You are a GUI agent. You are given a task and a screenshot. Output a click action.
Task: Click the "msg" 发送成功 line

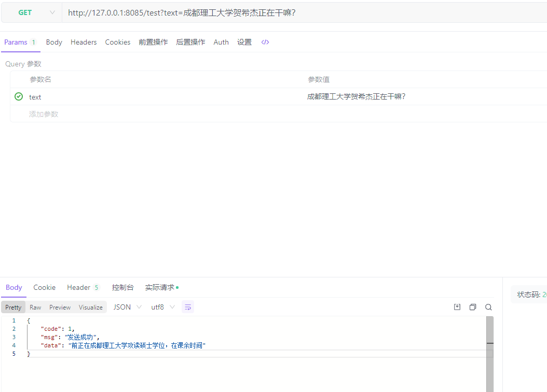pos(70,337)
